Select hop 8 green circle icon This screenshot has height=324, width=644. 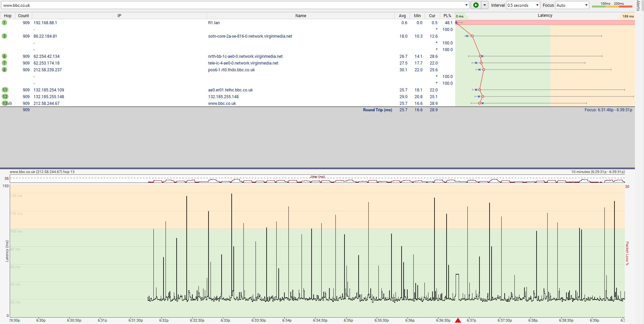click(x=4, y=70)
